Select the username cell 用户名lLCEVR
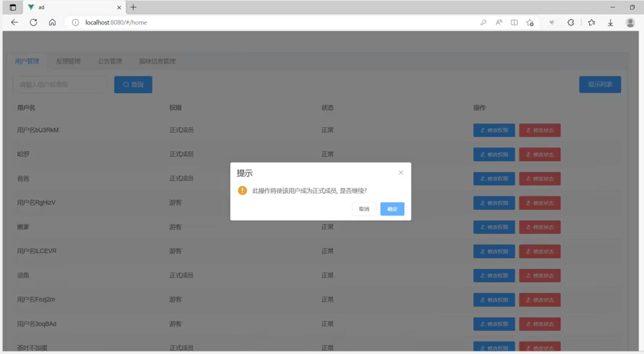 click(x=36, y=251)
